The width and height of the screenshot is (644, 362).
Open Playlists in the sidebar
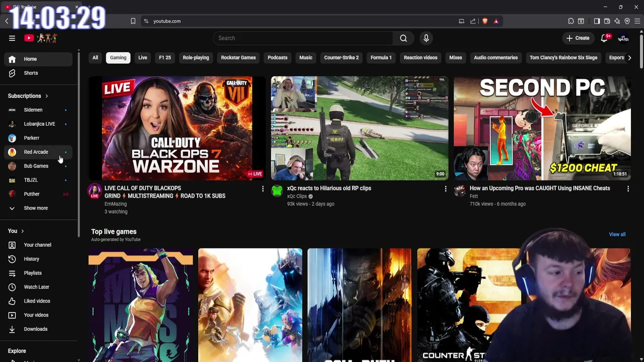tap(38, 273)
